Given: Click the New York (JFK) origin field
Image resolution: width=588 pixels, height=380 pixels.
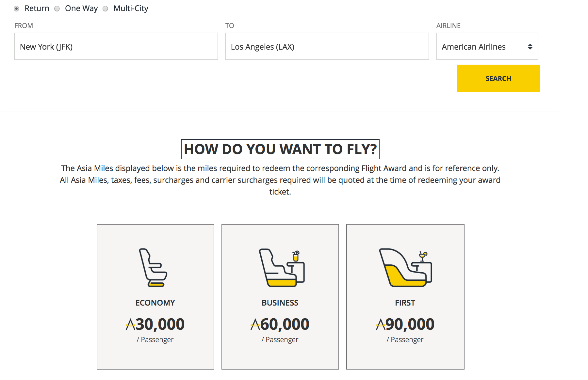Looking at the screenshot, I should coord(116,46).
